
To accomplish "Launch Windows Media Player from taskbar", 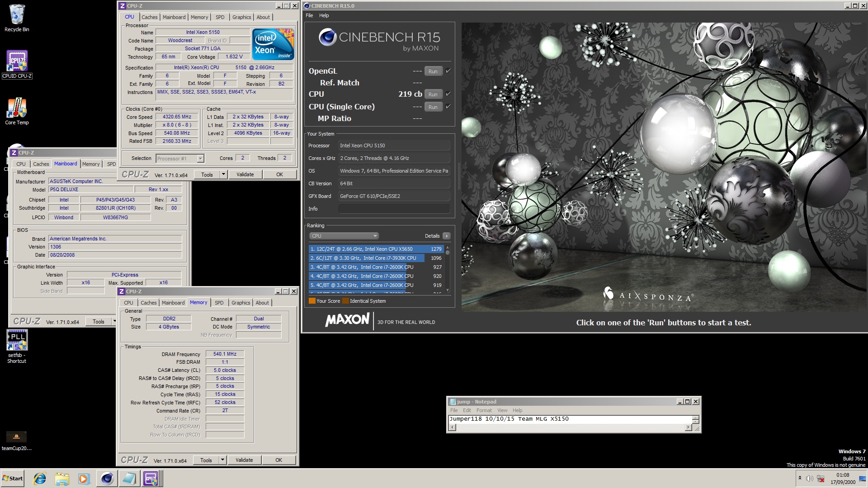I will (84, 479).
